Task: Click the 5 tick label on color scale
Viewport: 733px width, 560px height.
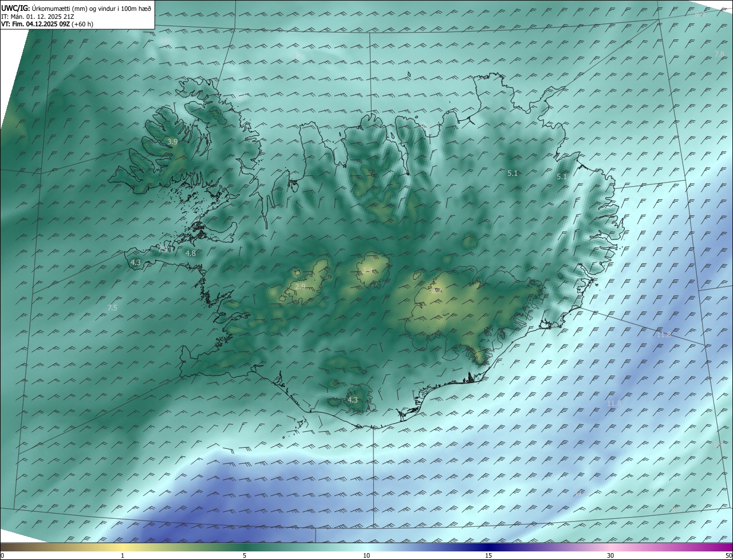Action: click(x=245, y=555)
